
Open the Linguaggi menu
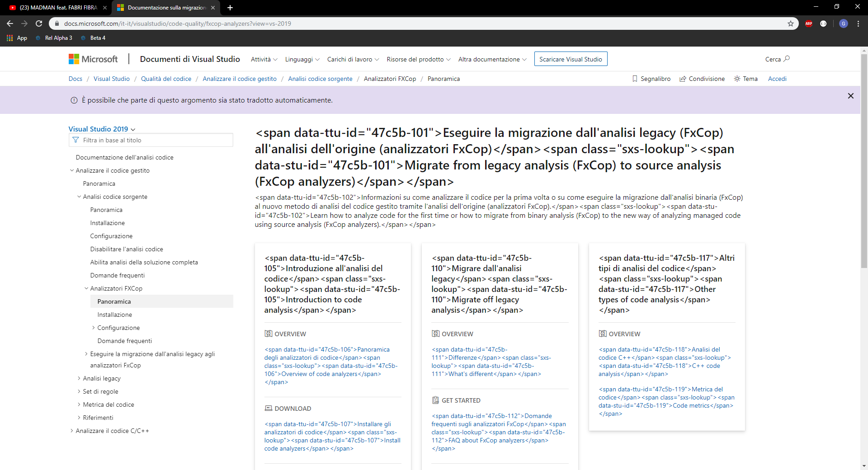click(302, 59)
